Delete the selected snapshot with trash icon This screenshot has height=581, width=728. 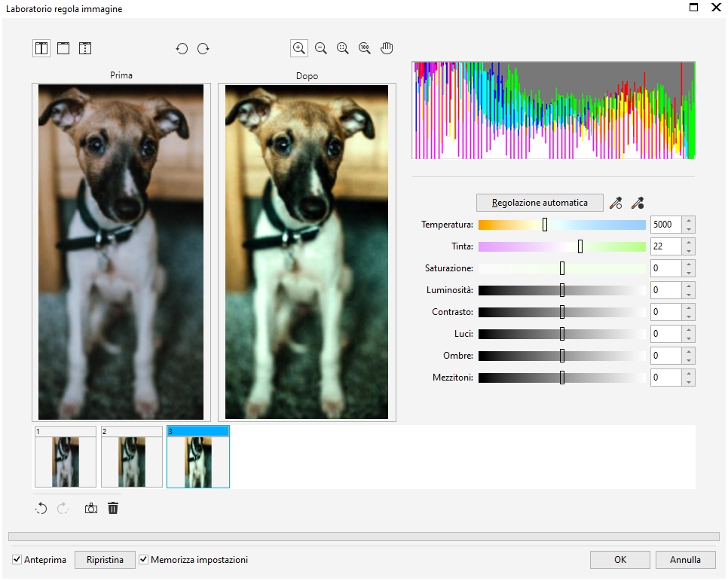pos(113,509)
